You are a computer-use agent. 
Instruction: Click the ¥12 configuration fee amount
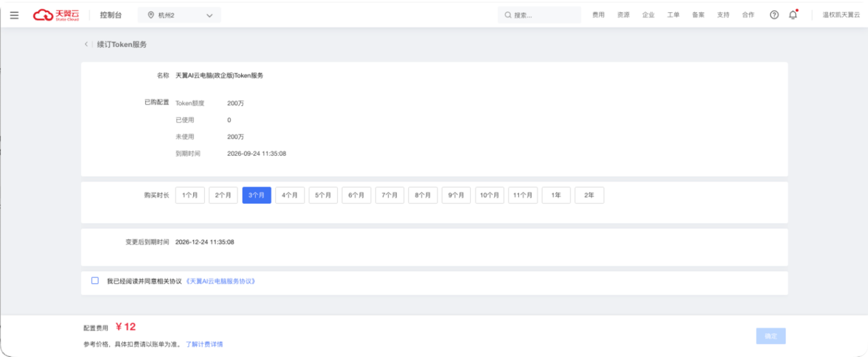click(x=126, y=327)
